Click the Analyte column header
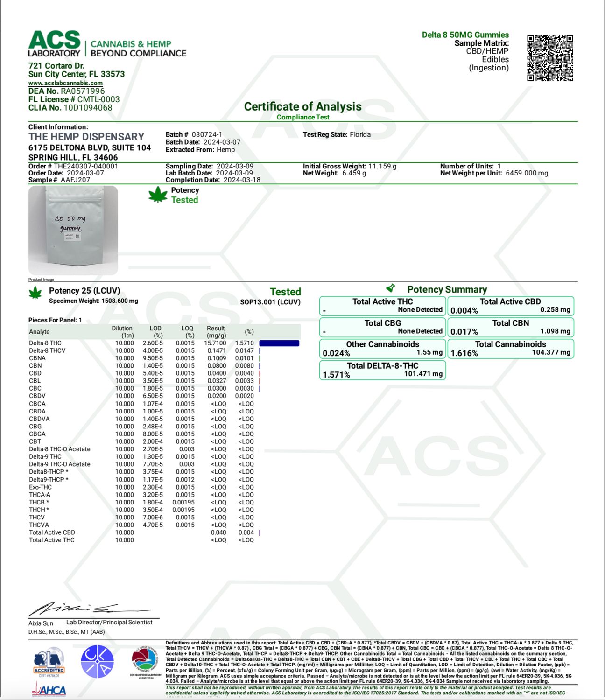This screenshot has width=605, height=700. [x=39, y=332]
